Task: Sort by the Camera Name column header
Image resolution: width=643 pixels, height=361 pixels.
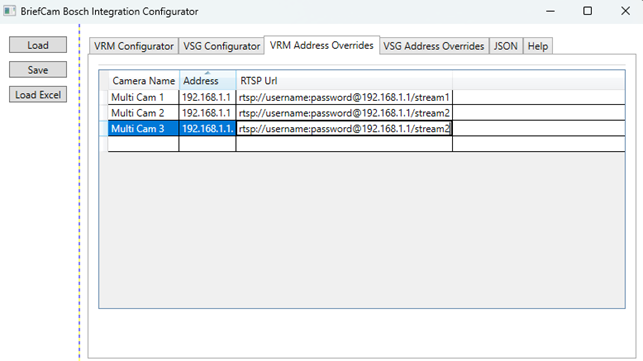Action: pos(144,80)
